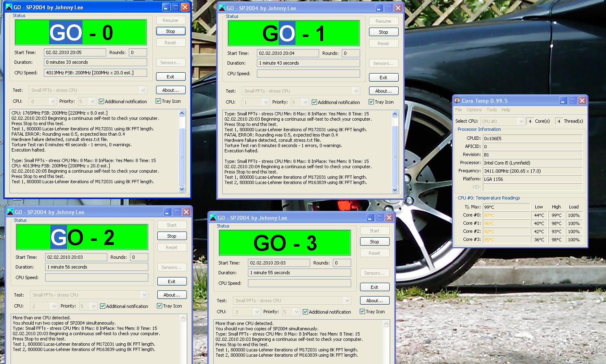Viewport: 606px width, 364px height.
Task: Open Test dropdown in GO - 3 window
Action: pyautogui.click(x=347, y=301)
